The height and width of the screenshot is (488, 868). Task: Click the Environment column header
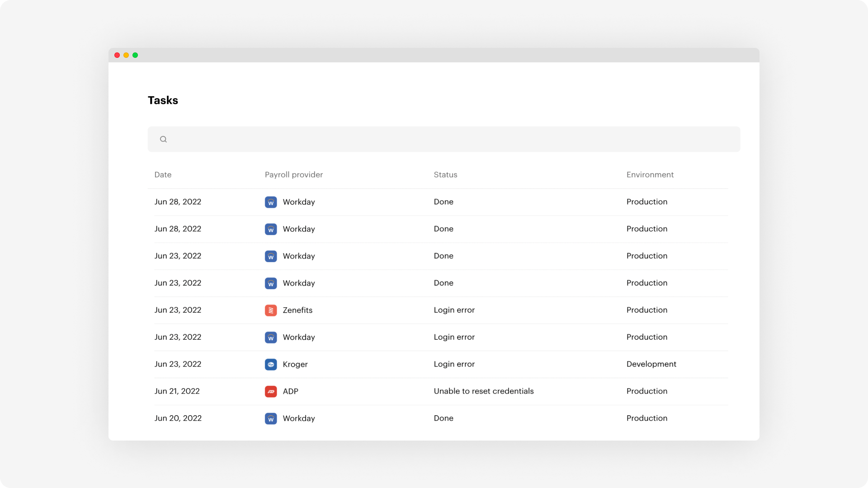click(650, 175)
